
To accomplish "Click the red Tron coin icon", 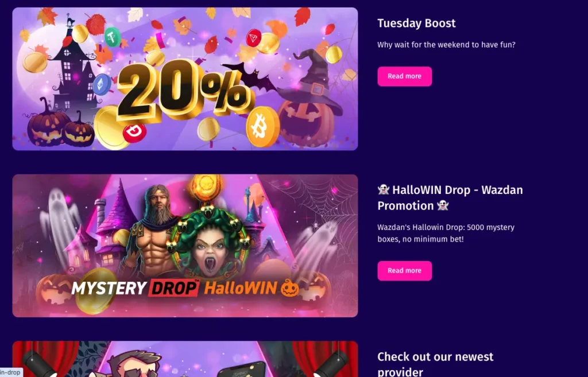I will tap(253, 38).
